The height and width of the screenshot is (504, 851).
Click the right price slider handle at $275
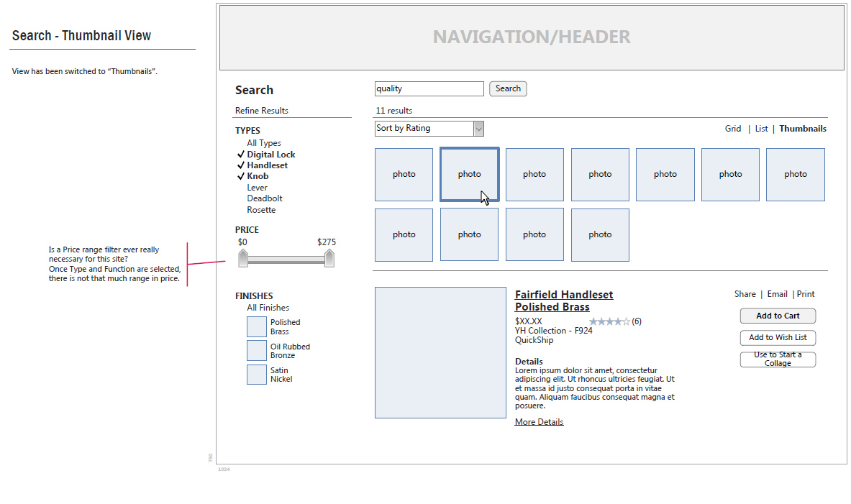329,259
